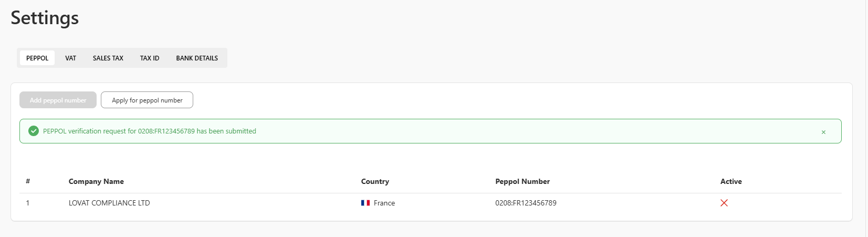Viewport: 868px width, 237px height.
Task: Dismiss the PEPPOL verification alert
Action: pos(823,132)
